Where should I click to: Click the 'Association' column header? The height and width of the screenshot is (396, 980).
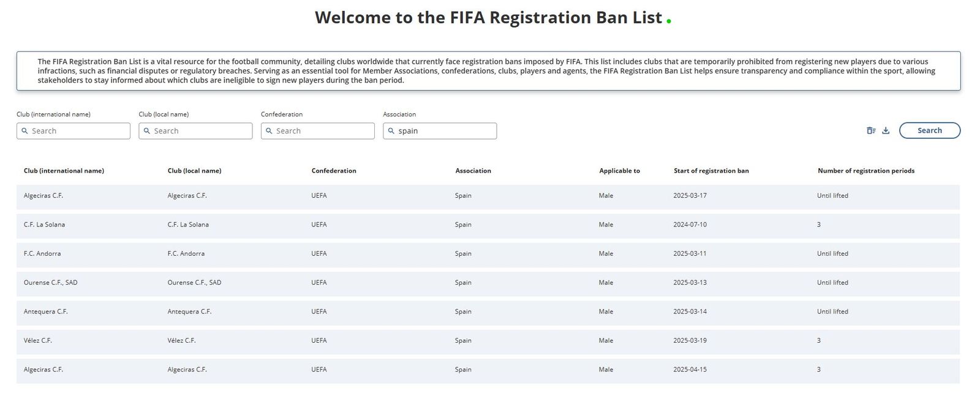[x=473, y=171]
